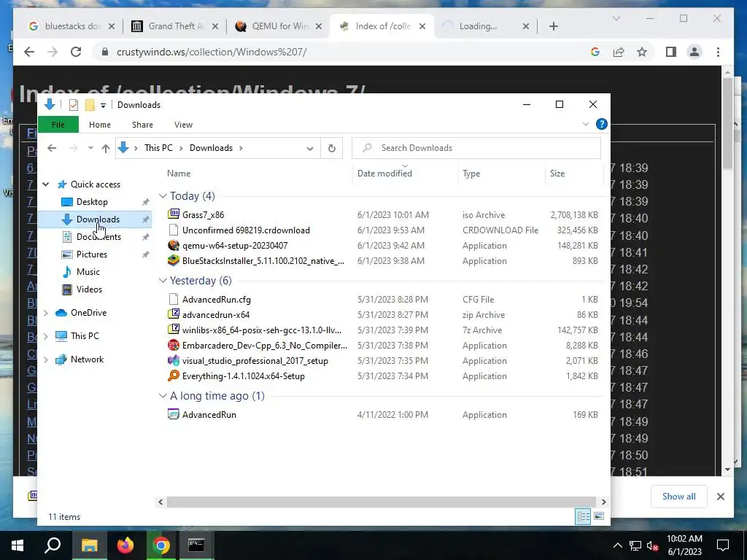Click the Embarcadero Dev-Cpp installer icon

coord(174,345)
